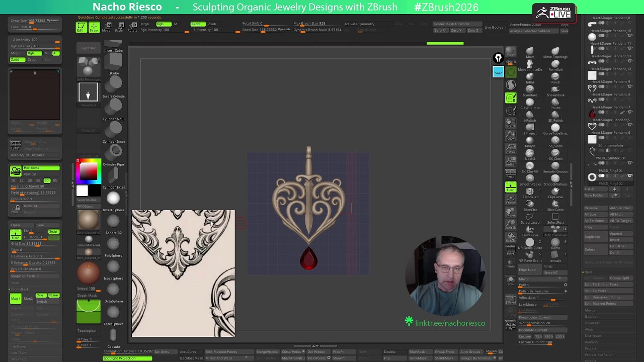This screenshot has width=644, height=362.
Task: Select the Morph brush
Action: point(530,142)
